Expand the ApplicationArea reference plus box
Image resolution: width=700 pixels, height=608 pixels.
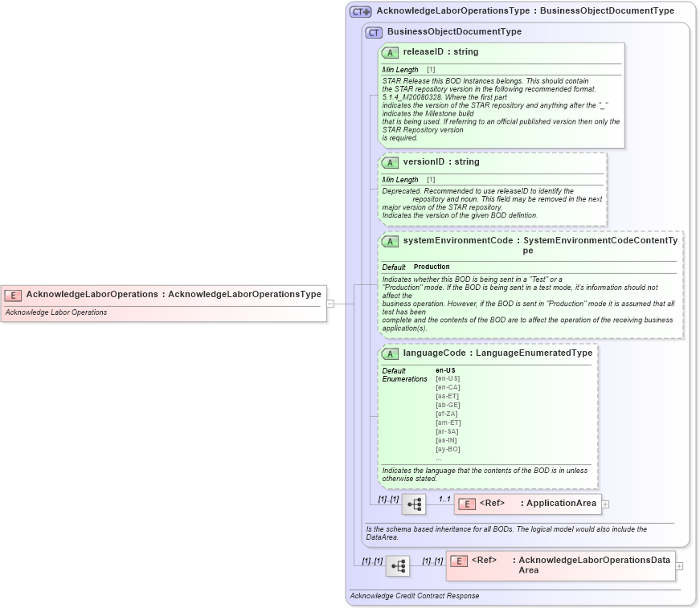(x=606, y=504)
